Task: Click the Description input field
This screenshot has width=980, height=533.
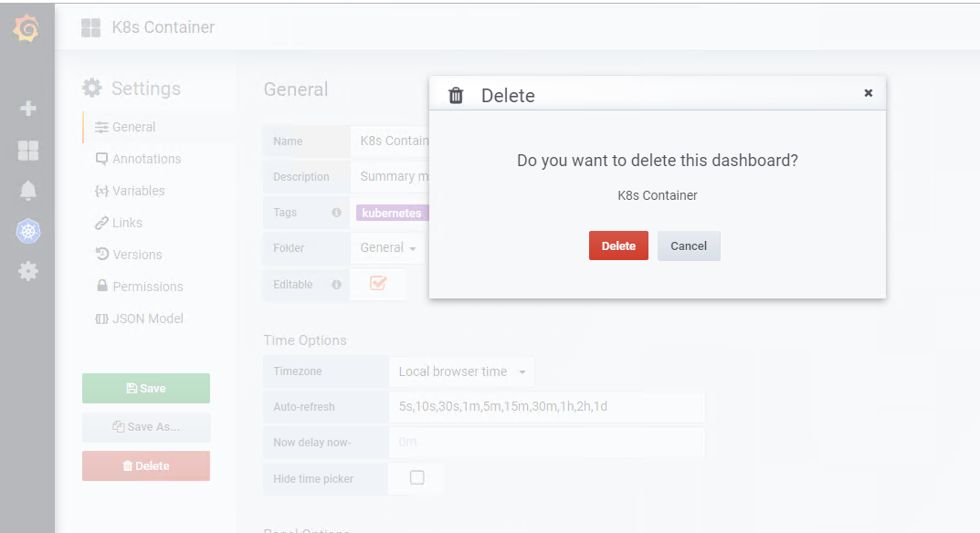Action: (x=390, y=176)
